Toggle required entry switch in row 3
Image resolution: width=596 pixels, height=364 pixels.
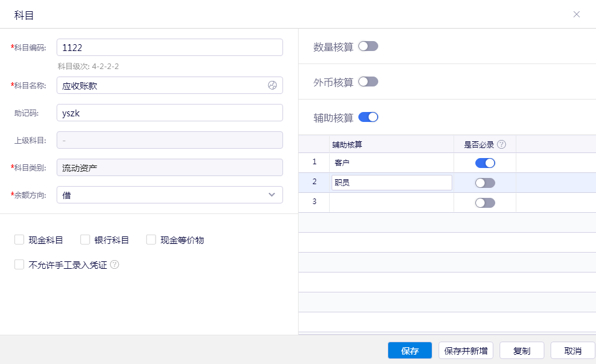[485, 203]
